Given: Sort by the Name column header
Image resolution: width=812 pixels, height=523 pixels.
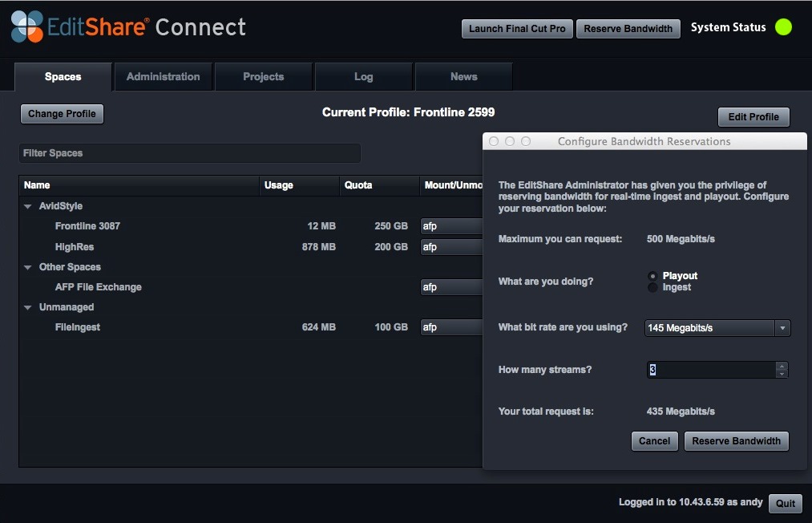Looking at the screenshot, I should point(139,185).
